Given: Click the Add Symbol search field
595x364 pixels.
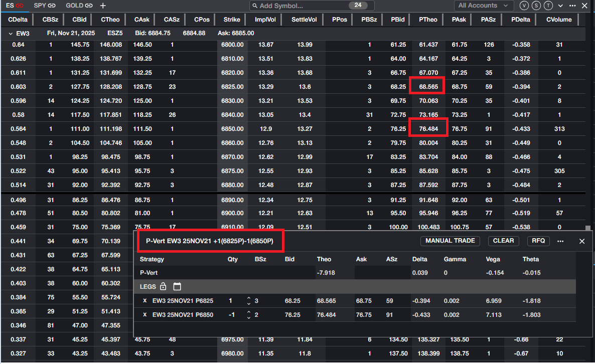Looking at the screenshot, I should 301,6.
